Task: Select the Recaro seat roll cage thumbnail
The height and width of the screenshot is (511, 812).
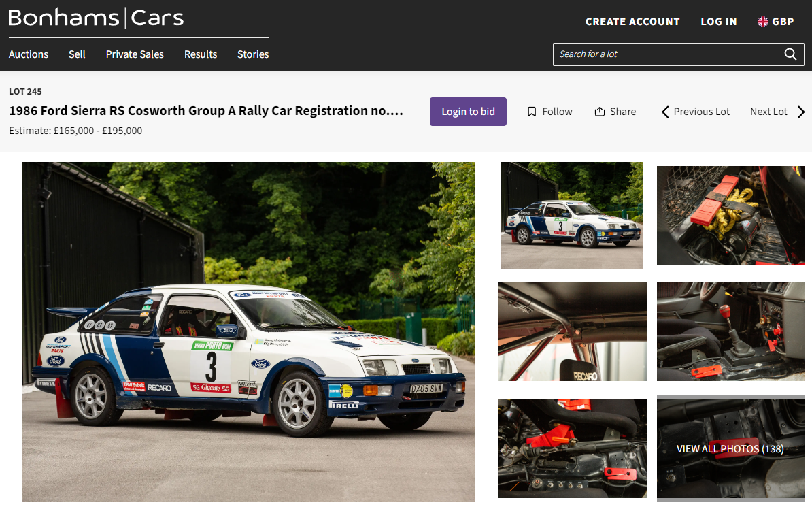Action: click(572, 332)
